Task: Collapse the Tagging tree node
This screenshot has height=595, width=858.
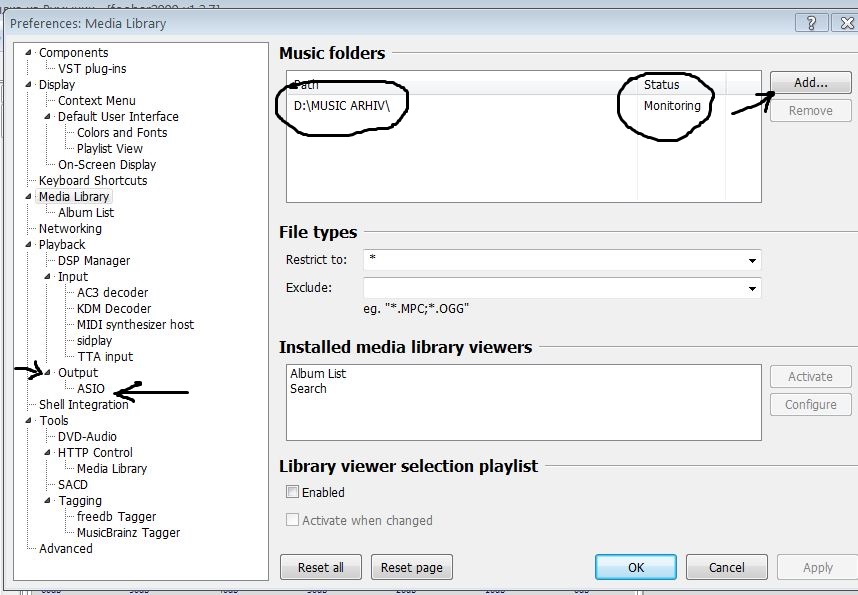Action: pos(48,500)
